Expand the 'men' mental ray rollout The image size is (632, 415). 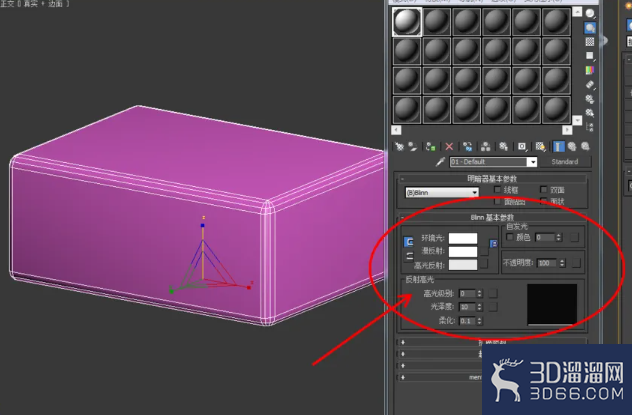(x=439, y=377)
